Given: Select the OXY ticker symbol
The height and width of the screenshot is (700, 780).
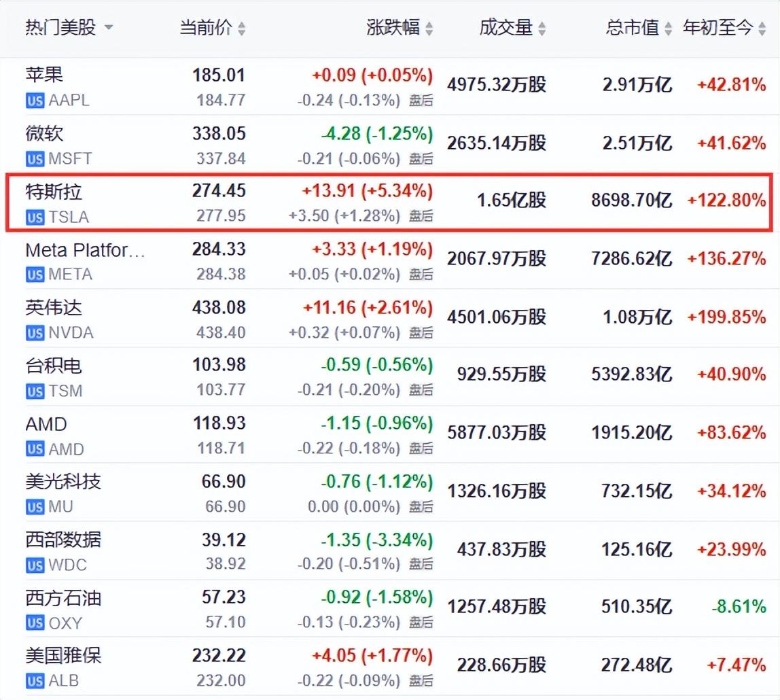Looking at the screenshot, I should point(66,623).
